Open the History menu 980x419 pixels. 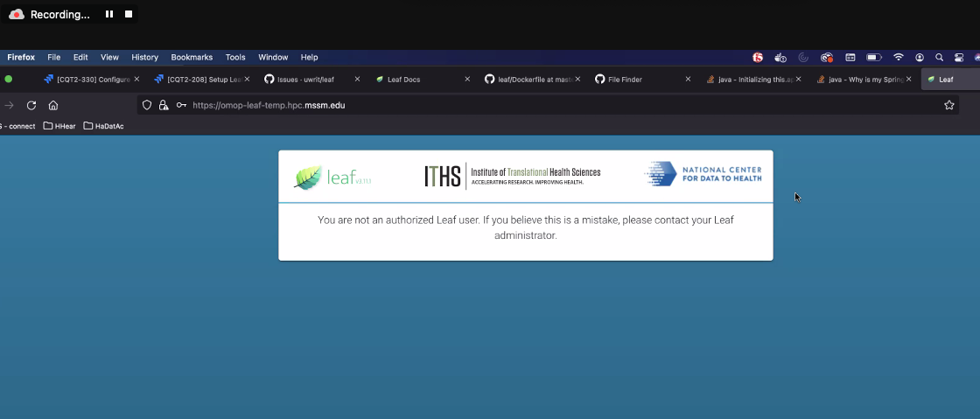pyautogui.click(x=144, y=57)
